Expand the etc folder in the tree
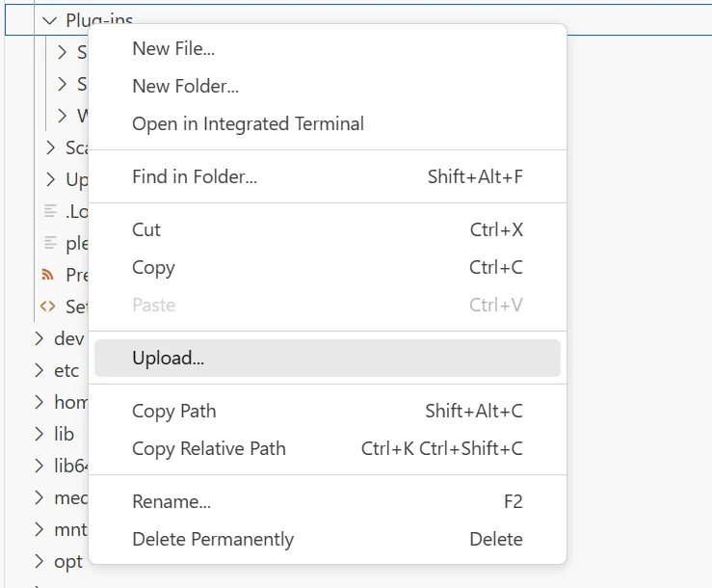712x588 pixels. tap(39, 370)
